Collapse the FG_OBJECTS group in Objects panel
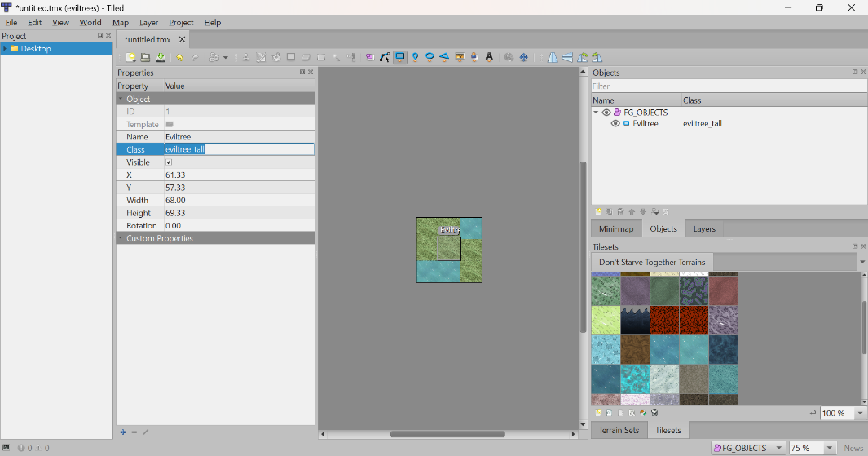The width and height of the screenshot is (868, 456). pos(597,113)
